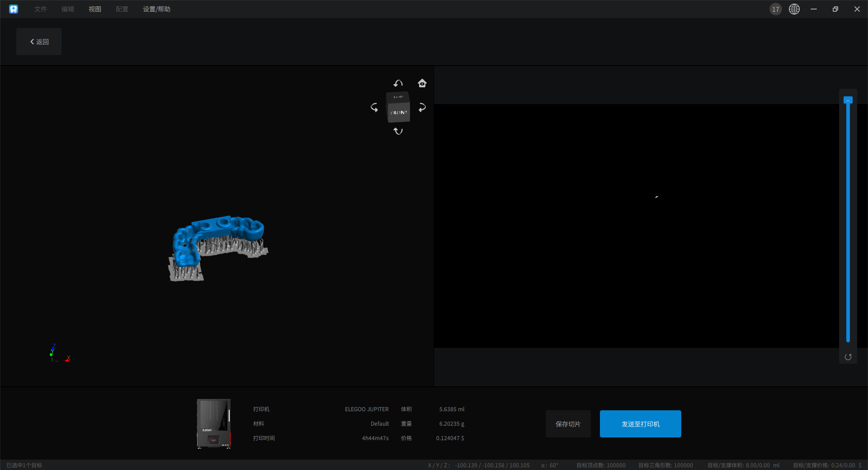Open the 设置/帮助 menu
Image resolution: width=868 pixels, height=470 pixels.
(x=156, y=9)
